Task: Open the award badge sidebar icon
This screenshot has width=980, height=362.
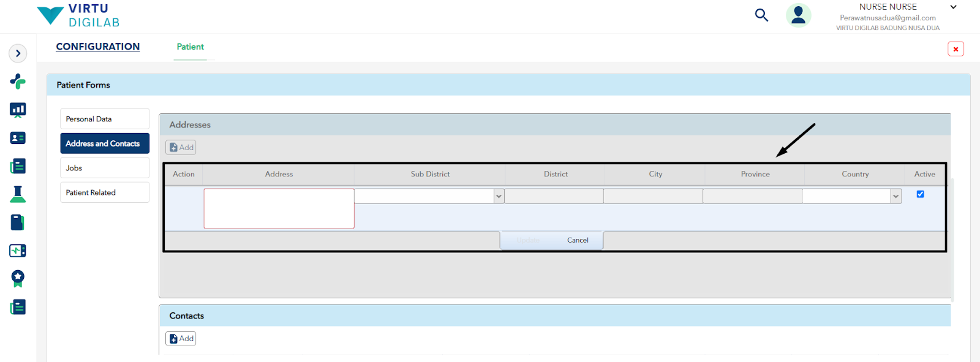Action: (18, 279)
